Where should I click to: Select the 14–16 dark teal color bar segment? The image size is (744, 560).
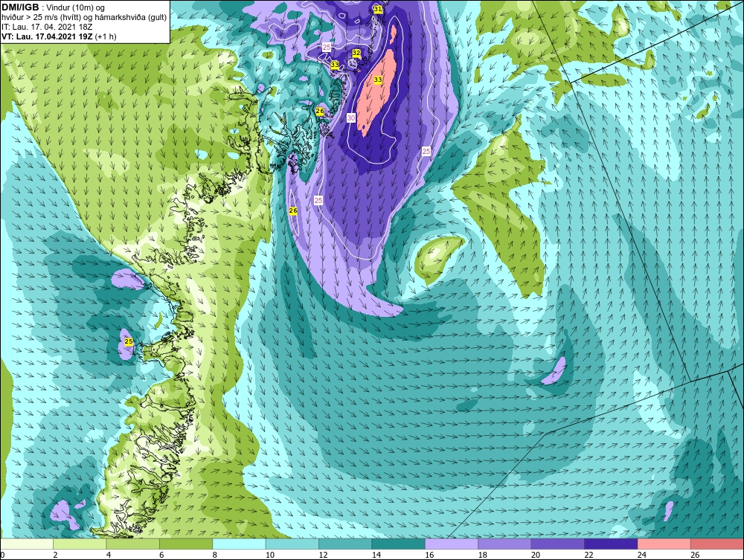coord(399,544)
